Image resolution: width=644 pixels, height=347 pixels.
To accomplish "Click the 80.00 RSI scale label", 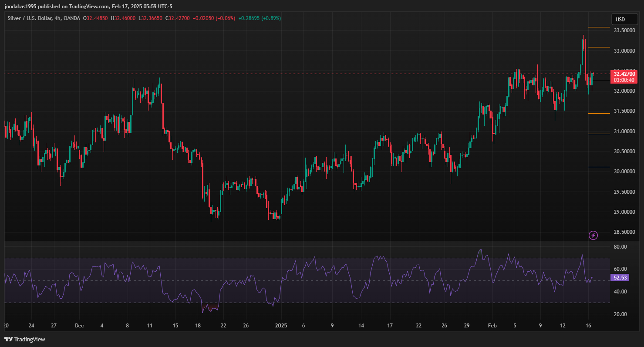I will pos(620,246).
